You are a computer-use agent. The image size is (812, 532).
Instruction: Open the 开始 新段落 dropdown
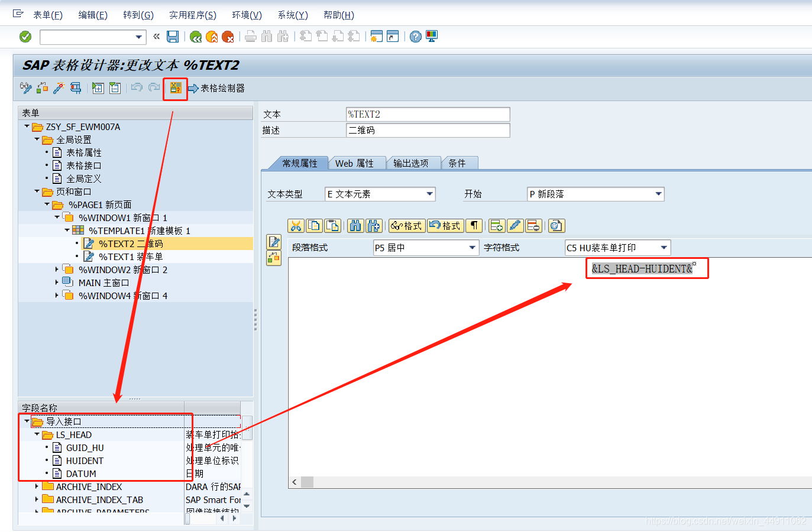pyautogui.click(x=658, y=194)
